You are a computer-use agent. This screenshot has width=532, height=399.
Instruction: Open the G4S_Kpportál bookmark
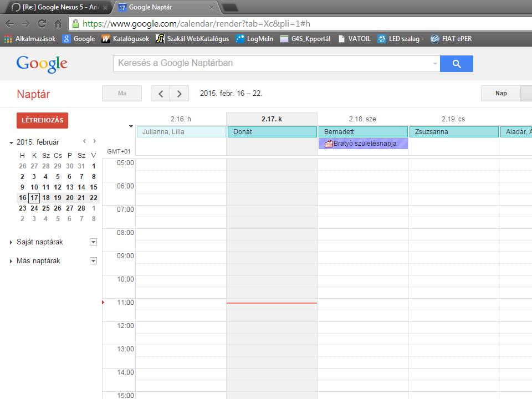pos(305,39)
